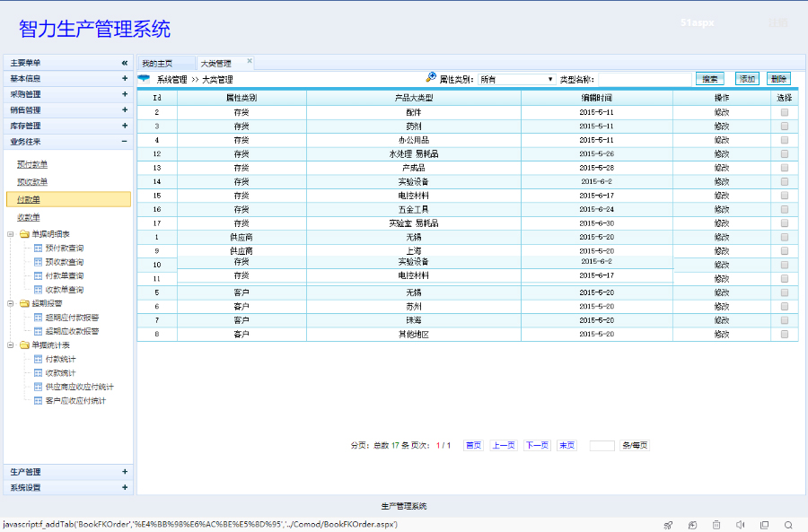
Task: Click the 末页 last page link
Action: point(566,446)
